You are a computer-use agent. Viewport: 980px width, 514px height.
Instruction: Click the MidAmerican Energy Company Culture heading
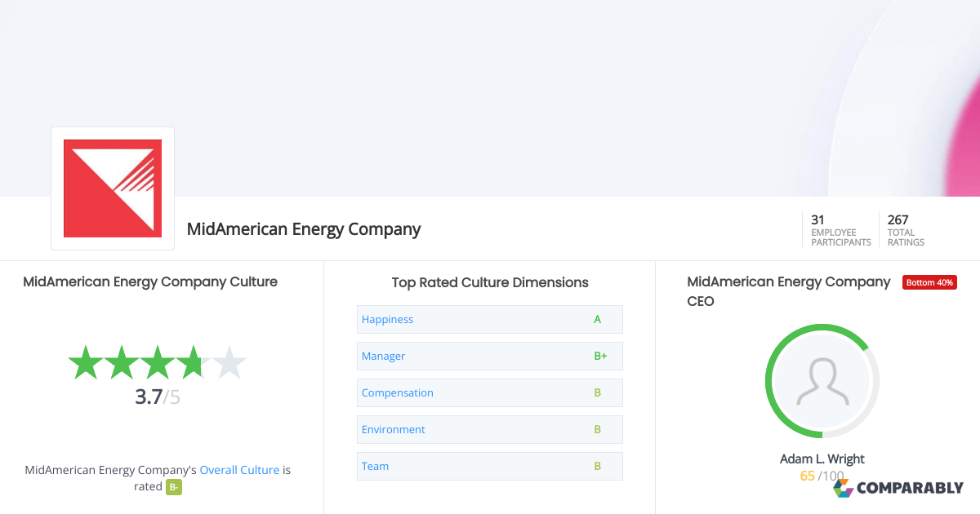coord(150,281)
